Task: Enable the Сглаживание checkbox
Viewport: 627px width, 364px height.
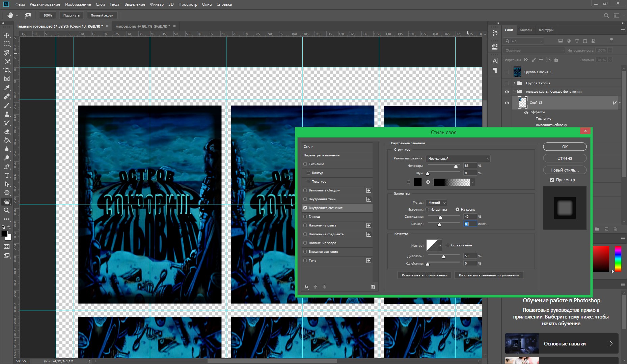Action: point(447,245)
